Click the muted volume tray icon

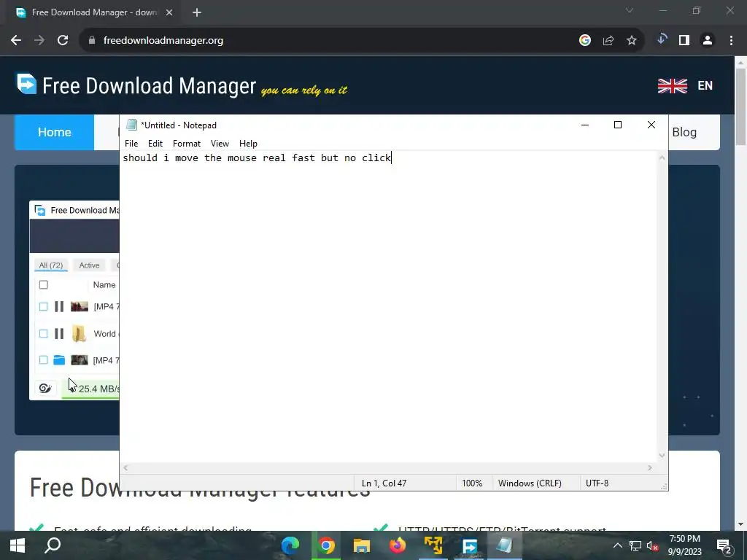653,546
